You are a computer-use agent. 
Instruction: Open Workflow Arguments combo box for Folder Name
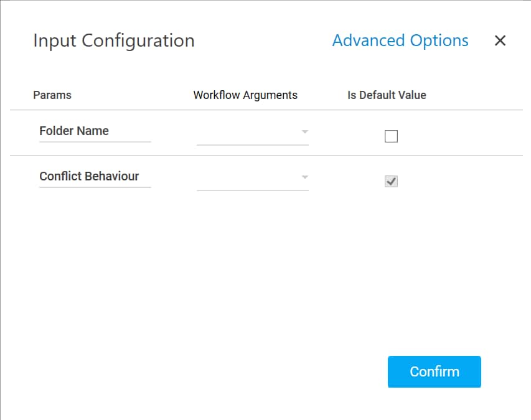(252, 133)
